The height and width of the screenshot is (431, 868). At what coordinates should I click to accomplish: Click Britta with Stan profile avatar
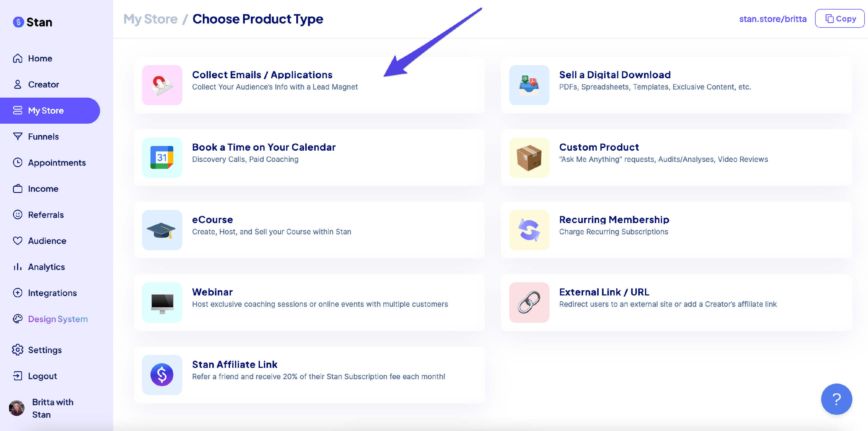(x=16, y=408)
